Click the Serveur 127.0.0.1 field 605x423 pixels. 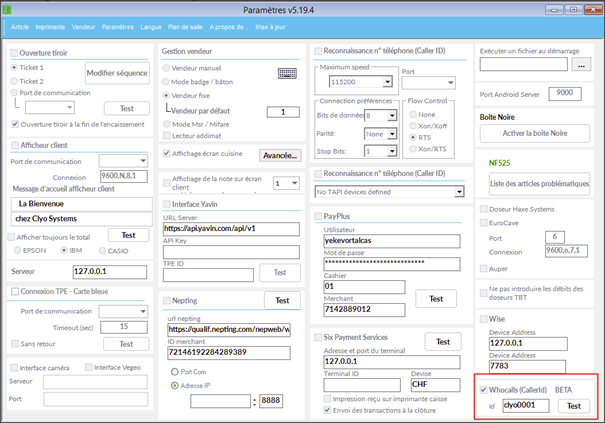pyautogui.click(x=110, y=272)
